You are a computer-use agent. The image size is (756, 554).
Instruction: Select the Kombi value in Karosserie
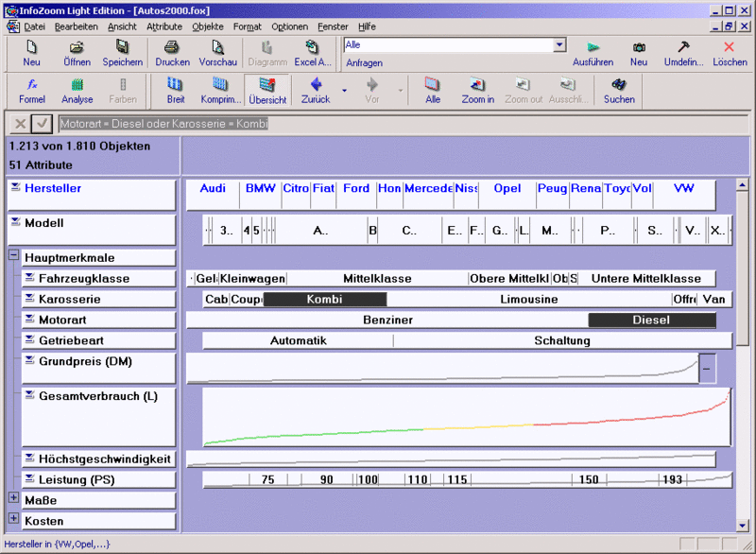pos(325,300)
